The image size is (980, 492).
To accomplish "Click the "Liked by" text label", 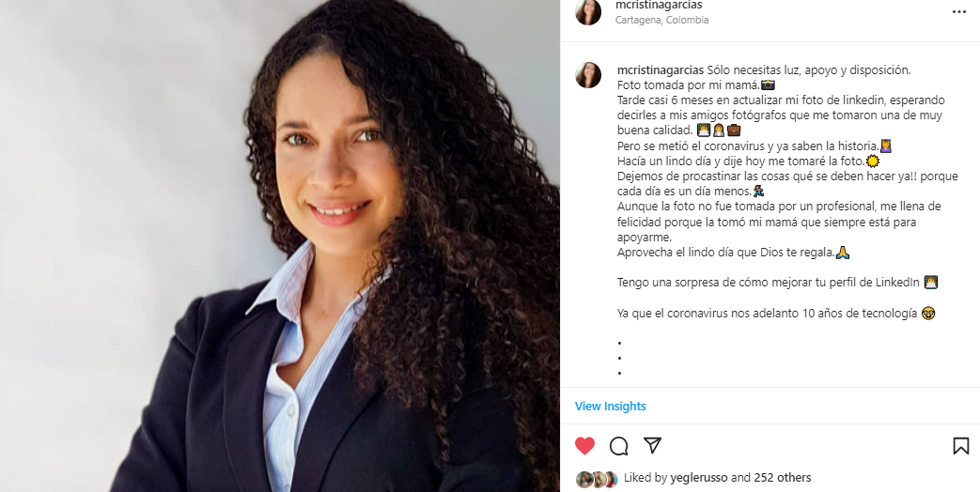I will [646, 478].
